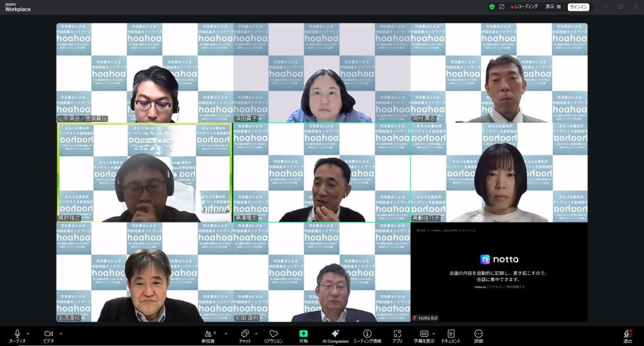Click the サインイン sign-in button
Viewport: 644px width, 346px height.
pyautogui.click(x=578, y=7)
